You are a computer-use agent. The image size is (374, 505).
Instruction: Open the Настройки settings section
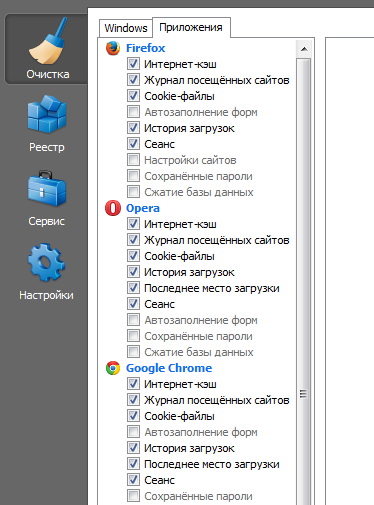click(47, 272)
